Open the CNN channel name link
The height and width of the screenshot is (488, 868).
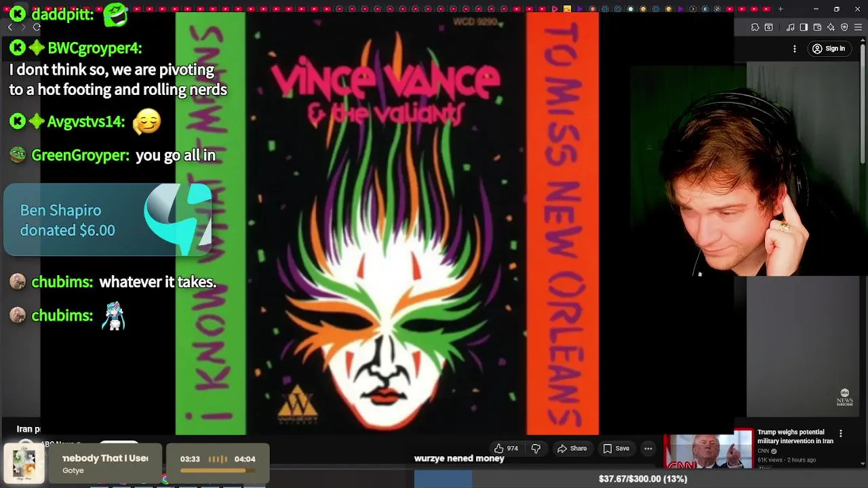[x=764, y=451]
